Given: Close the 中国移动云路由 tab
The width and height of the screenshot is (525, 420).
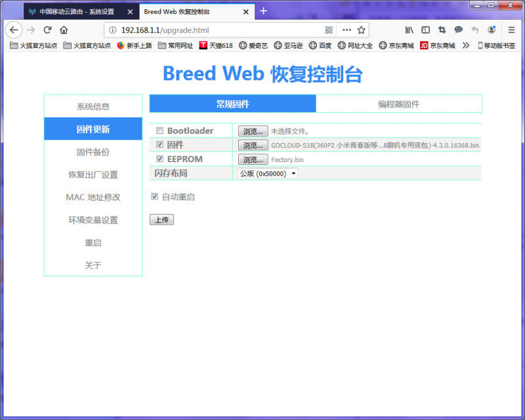Looking at the screenshot, I should pos(130,12).
